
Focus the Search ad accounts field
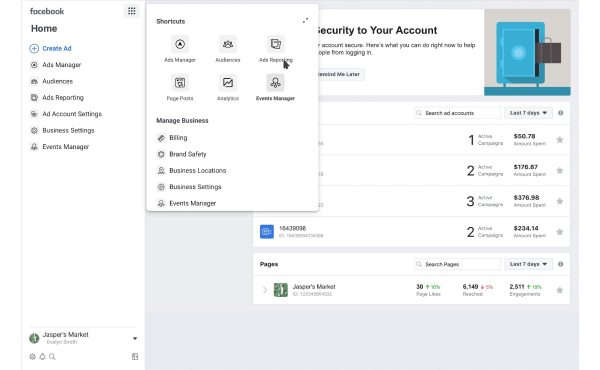(x=457, y=113)
